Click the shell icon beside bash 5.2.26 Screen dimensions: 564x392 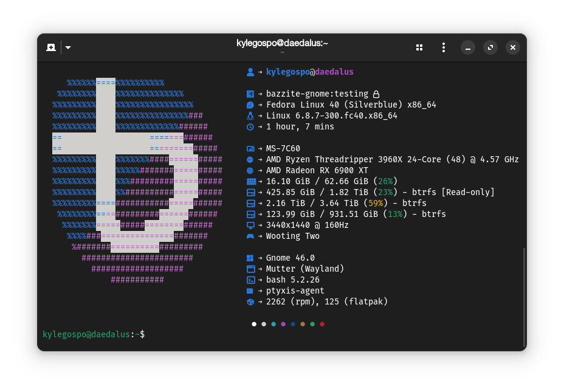pos(251,280)
